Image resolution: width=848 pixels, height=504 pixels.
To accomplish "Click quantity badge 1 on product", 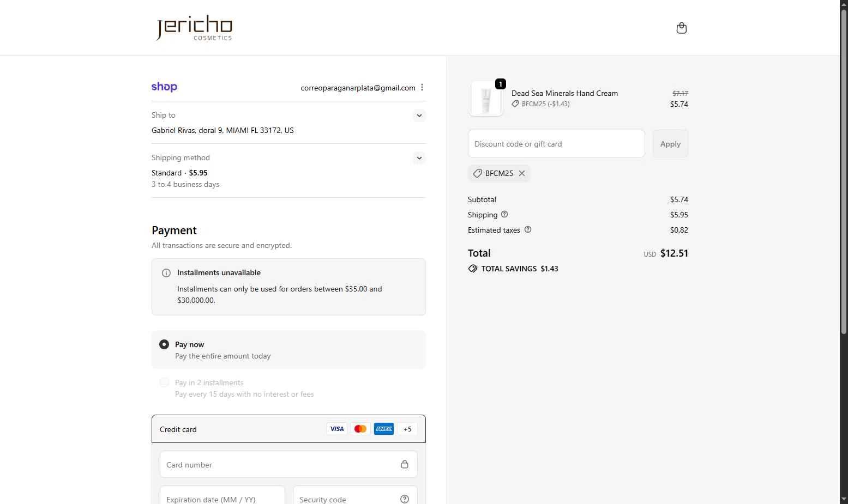I will pyautogui.click(x=500, y=84).
